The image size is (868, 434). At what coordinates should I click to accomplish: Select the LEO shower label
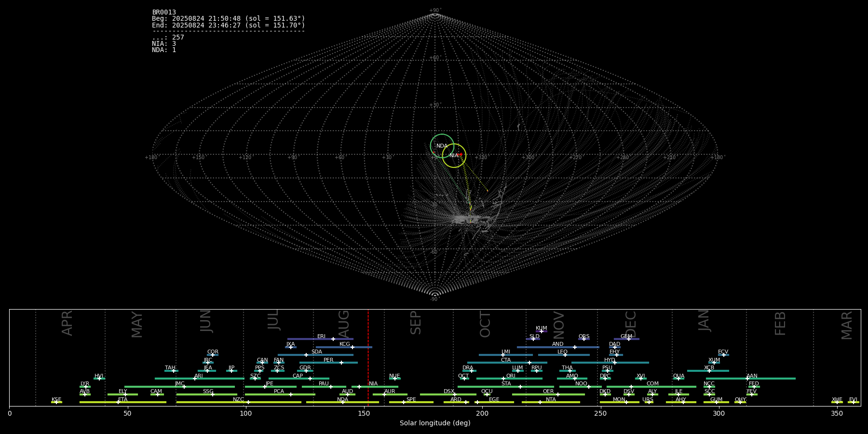(563, 352)
